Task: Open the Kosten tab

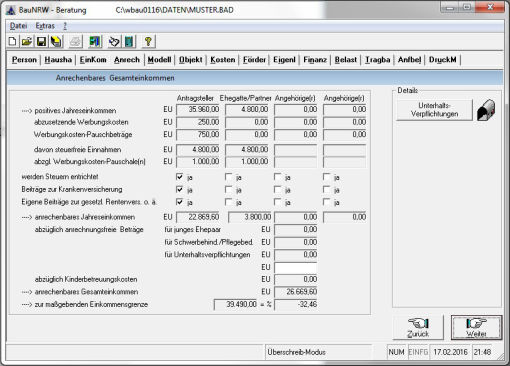Action: tap(223, 60)
